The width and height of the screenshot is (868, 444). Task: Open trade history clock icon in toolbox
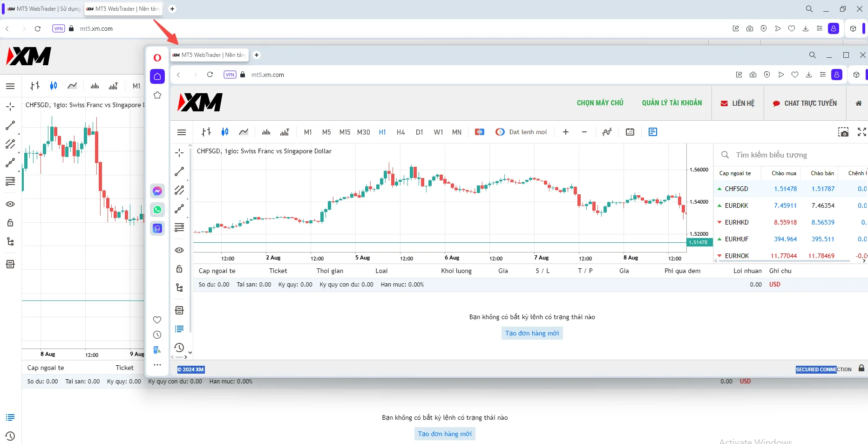click(x=179, y=348)
